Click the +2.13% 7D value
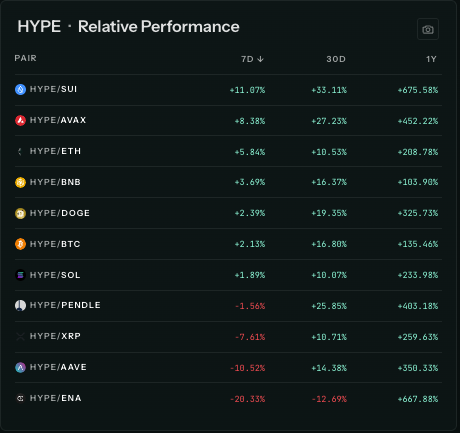Viewport: 460px width, 433px height. 250,244
